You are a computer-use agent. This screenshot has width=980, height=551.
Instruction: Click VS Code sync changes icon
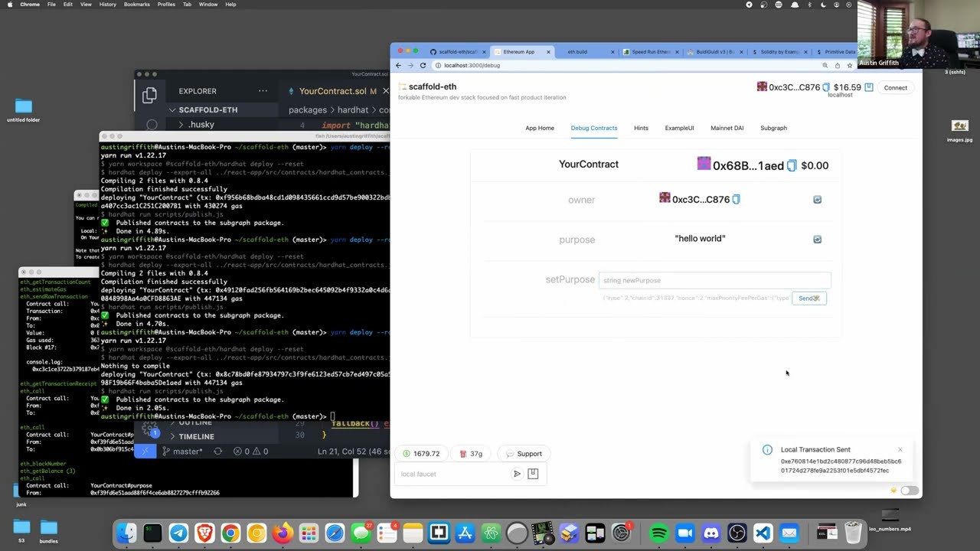[217, 451]
